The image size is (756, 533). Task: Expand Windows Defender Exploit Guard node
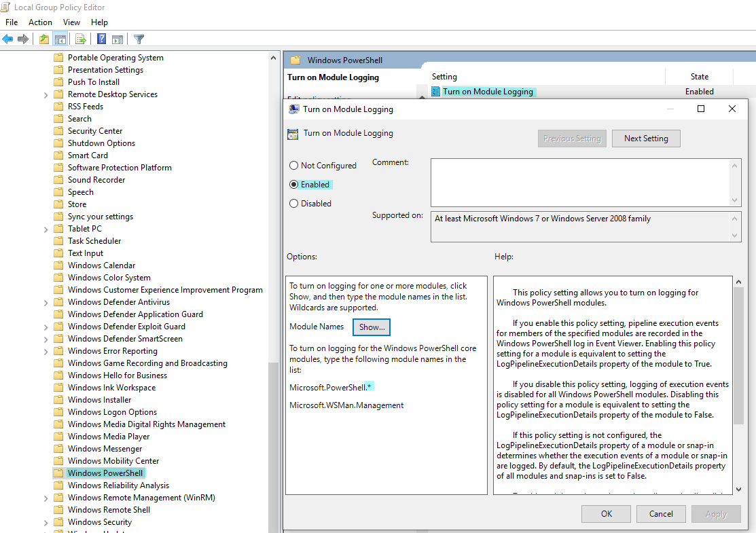click(x=46, y=327)
